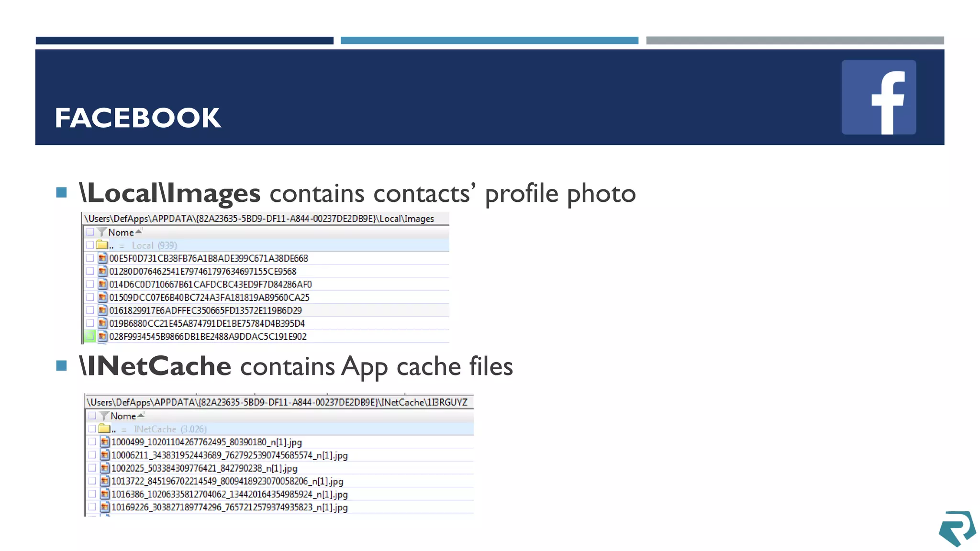Click the image icon of file 00E5F0D731CB38FB76A1B8ADE399C671A38DE668

pos(102,258)
